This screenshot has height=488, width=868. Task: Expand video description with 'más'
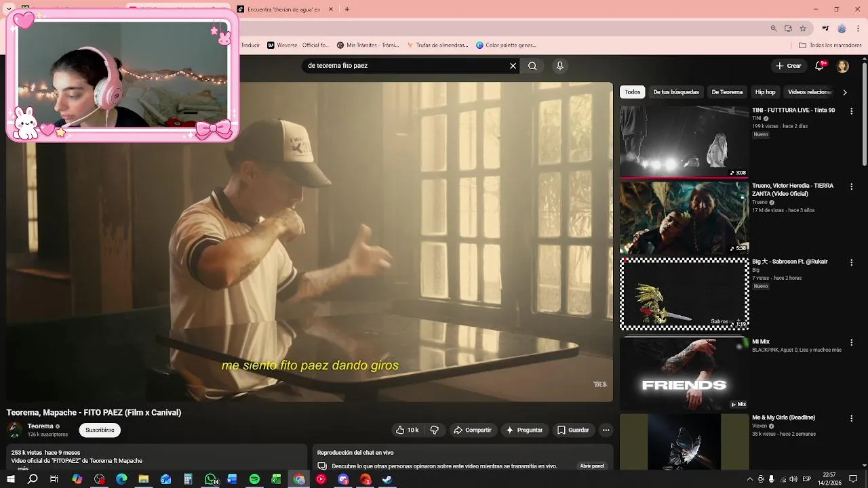click(23, 468)
